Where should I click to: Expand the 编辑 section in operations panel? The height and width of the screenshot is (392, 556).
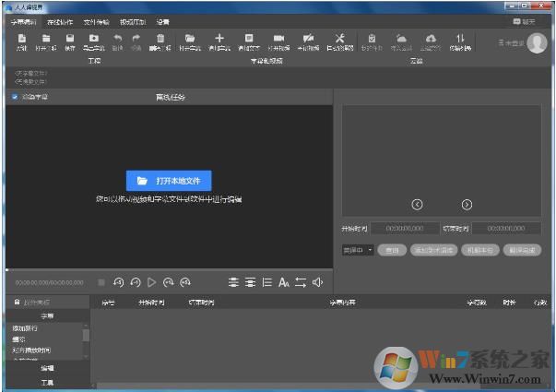tap(47, 368)
